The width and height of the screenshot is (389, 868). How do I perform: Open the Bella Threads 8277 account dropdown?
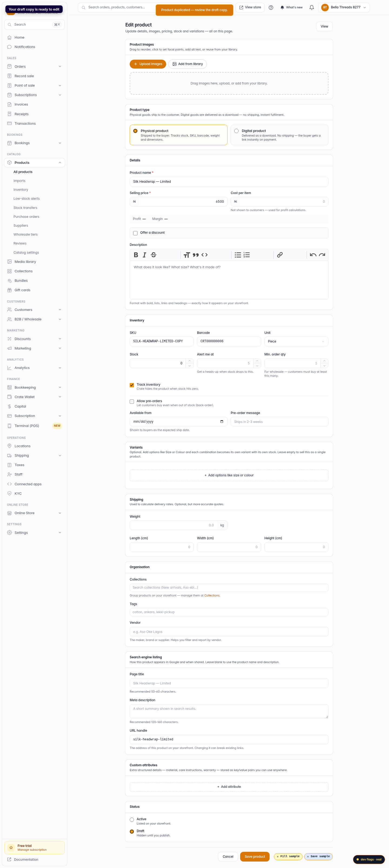[344, 7]
